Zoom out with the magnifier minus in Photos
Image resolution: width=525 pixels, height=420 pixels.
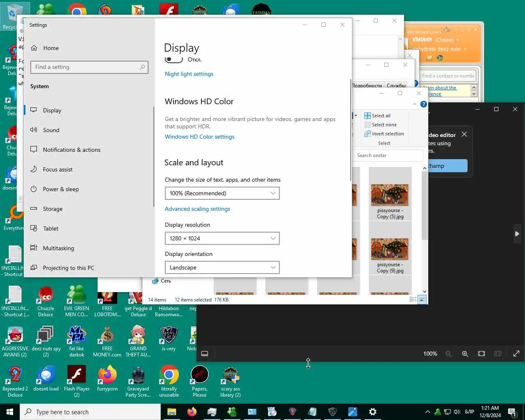pyautogui.click(x=449, y=354)
